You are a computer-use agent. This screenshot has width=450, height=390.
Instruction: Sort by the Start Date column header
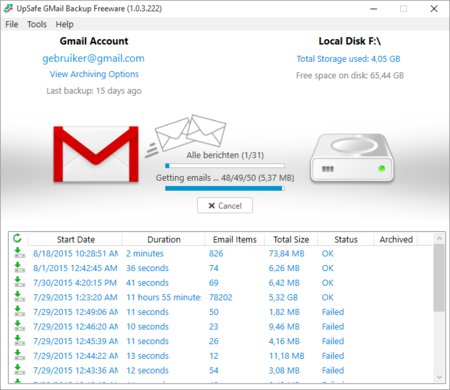coord(76,239)
